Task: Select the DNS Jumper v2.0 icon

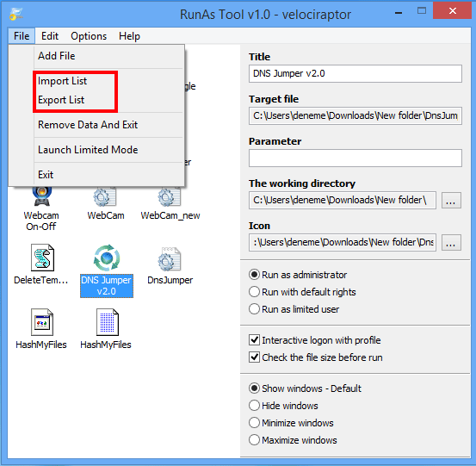Action: point(107,258)
